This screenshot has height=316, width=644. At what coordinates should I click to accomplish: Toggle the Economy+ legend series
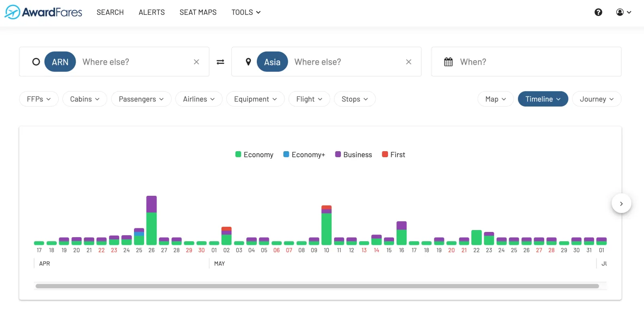[x=304, y=155]
